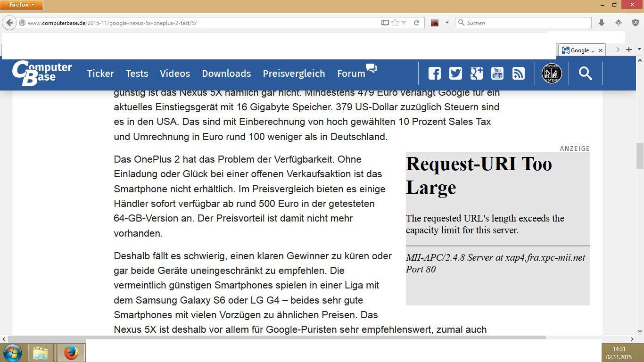Reload the current page
The image size is (644, 362).
pos(417,23)
